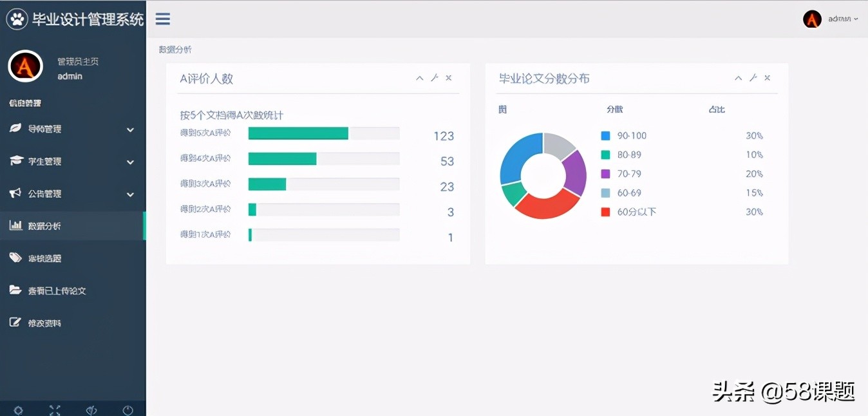Collapse the 毕业论文分数分布 panel
Image resolution: width=868 pixels, height=416 pixels.
point(738,78)
